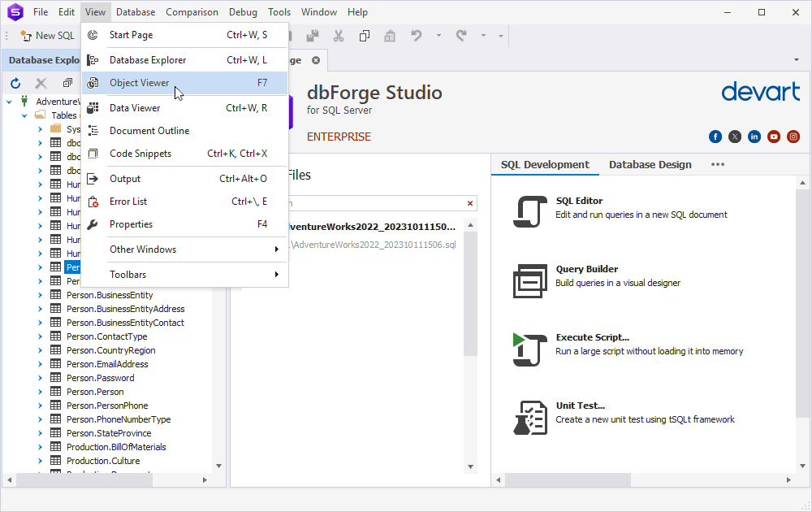Select Person.EmailAddress table
The width and height of the screenshot is (812, 512).
(107, 364)
